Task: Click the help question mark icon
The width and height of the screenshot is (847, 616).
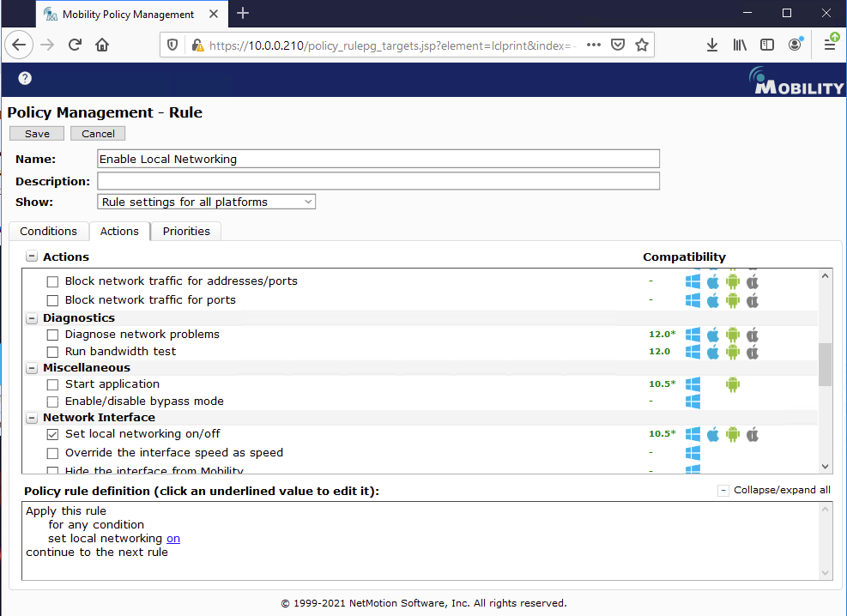Action: click(x=25, y=78)
